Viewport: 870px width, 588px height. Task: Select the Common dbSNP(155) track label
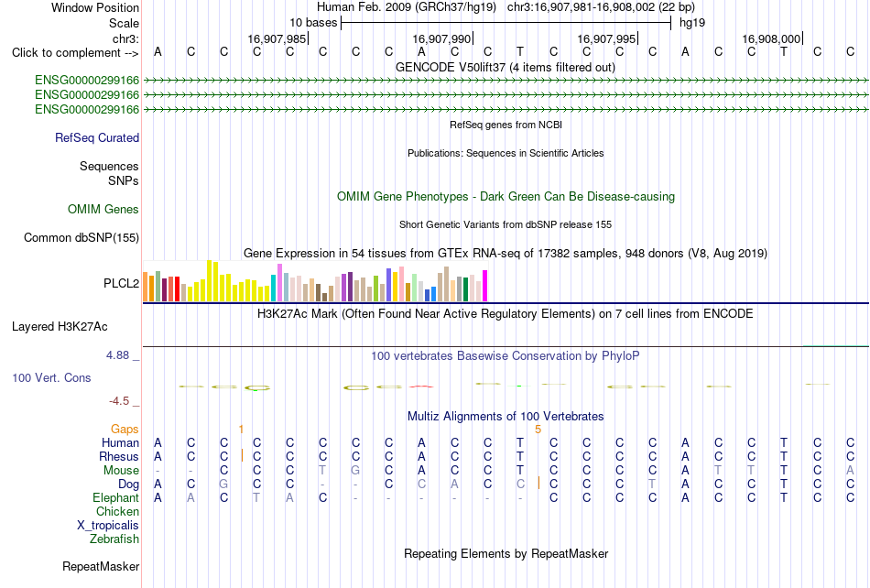click(82, 237)
